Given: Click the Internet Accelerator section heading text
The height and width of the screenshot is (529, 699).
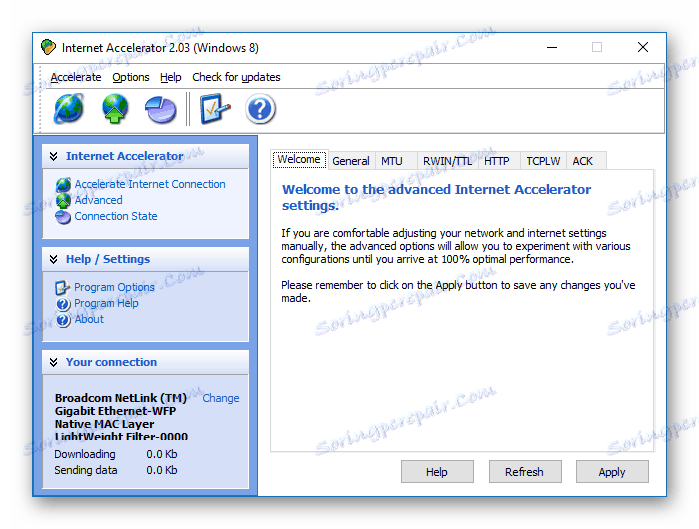Looking at the screenshot, I should pyautogui.click(x=125, y=156).
